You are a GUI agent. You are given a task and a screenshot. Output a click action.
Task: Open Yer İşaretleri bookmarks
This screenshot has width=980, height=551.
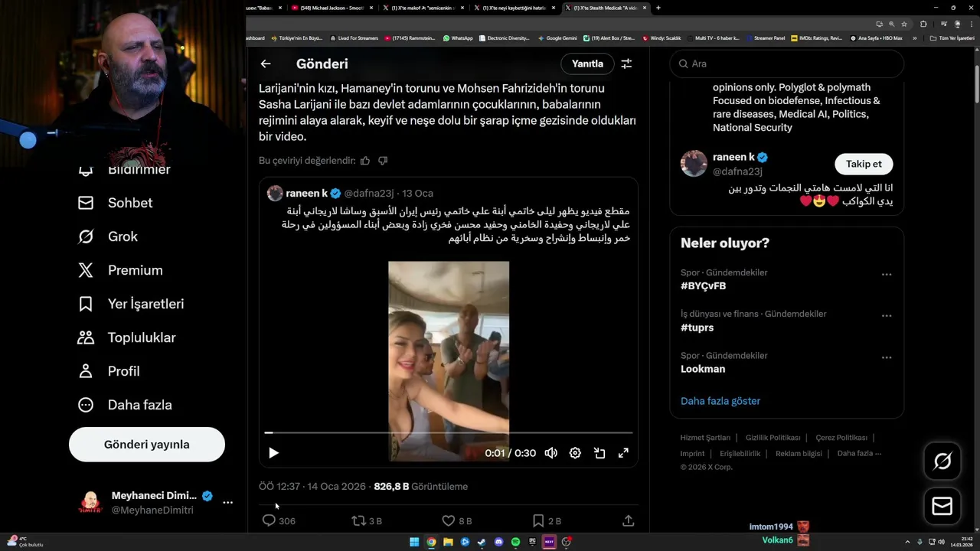click(131, 304)
